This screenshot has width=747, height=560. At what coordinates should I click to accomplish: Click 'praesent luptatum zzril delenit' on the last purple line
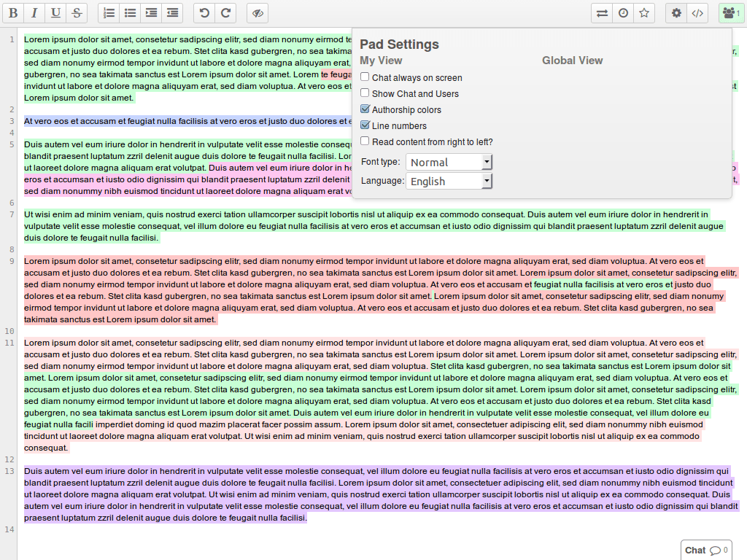85,518
